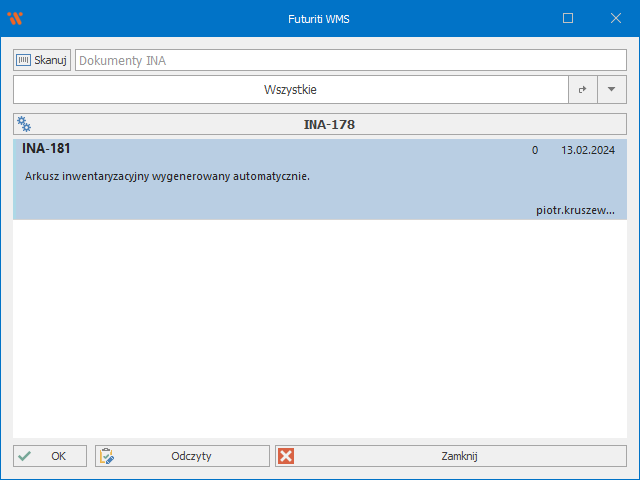Screen dimensions: 640x480
Task: Select the INA-181 document title
Action: coord(46,149)
